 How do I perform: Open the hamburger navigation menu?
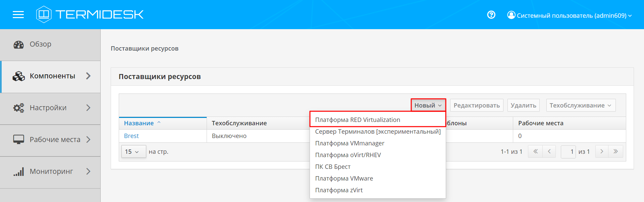18,15
